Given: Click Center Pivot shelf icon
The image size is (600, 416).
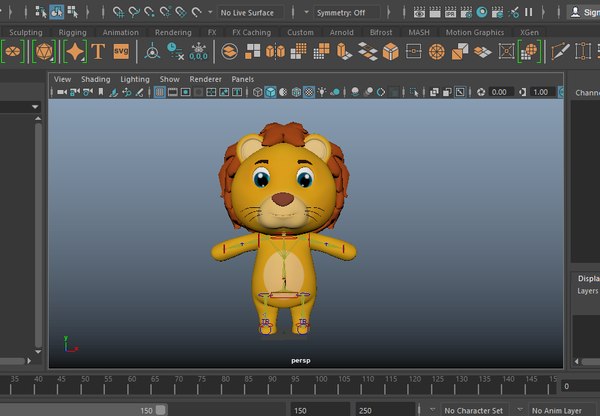Looking at the screenshot, I should coord(152,51).
